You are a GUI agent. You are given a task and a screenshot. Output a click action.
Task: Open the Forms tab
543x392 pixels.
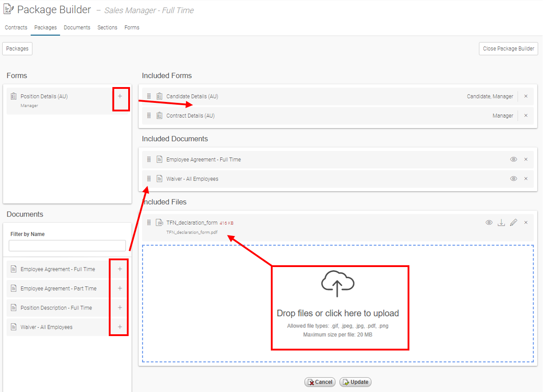pos(132,28)
